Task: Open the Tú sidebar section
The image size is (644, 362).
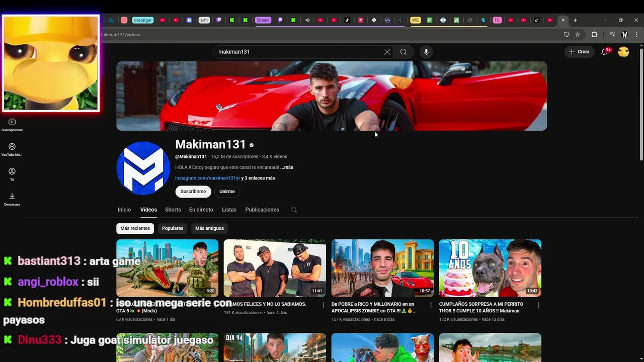Action: coord(12,174)
